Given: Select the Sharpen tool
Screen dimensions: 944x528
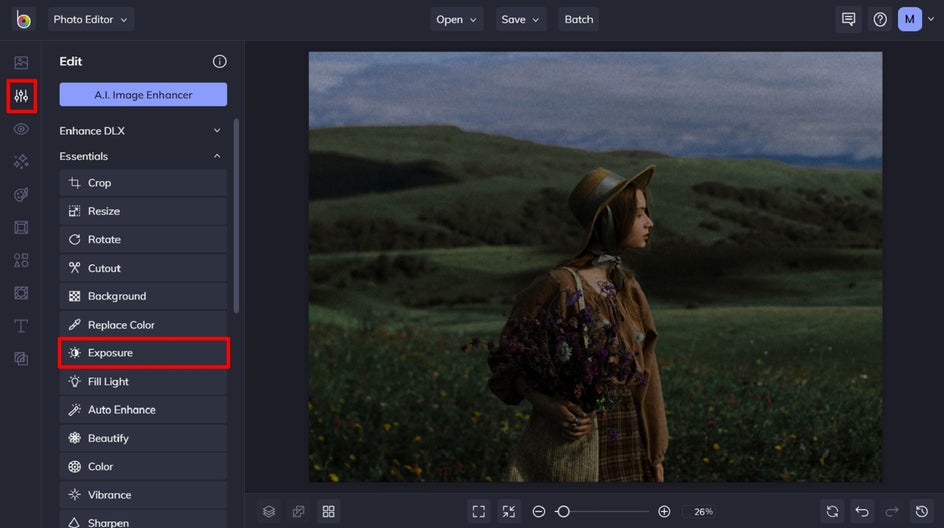Looking at the screenshot, I should [x=143, y=520].
